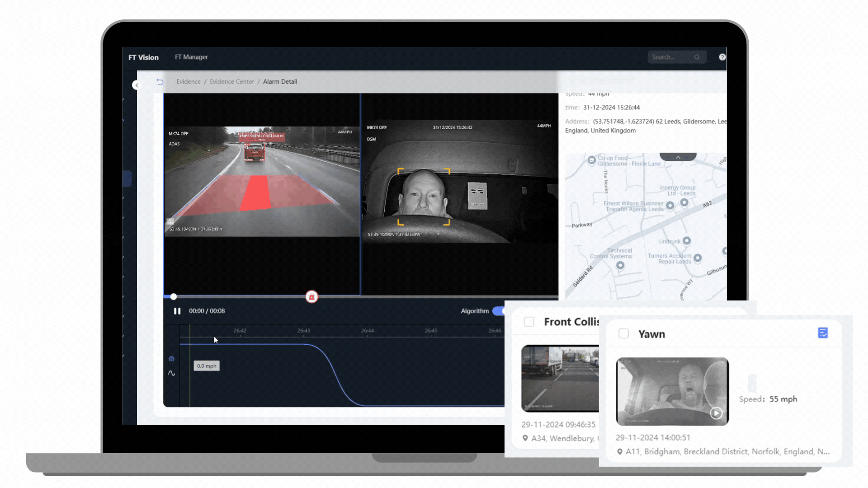Click the blue undo back arrow

160,82
